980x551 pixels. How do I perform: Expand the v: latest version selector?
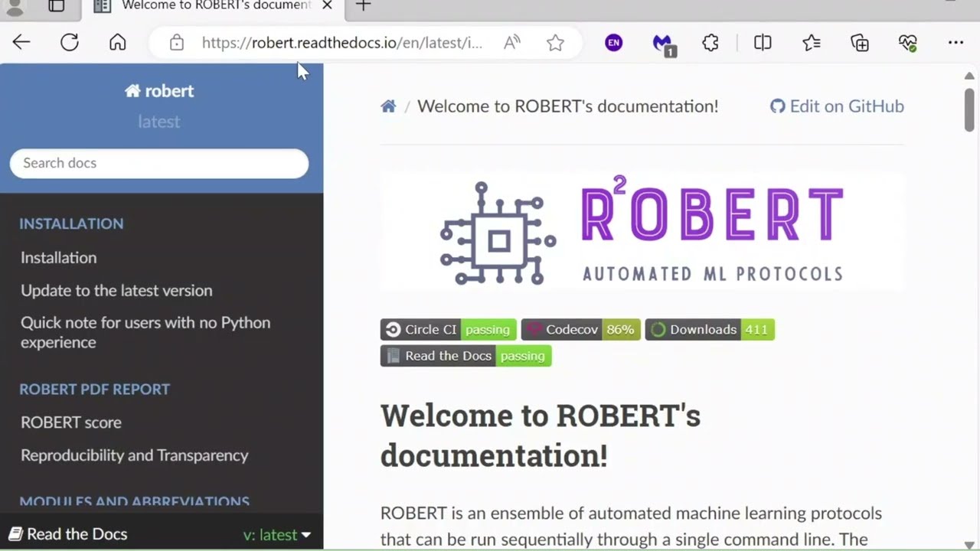[277, 535]
